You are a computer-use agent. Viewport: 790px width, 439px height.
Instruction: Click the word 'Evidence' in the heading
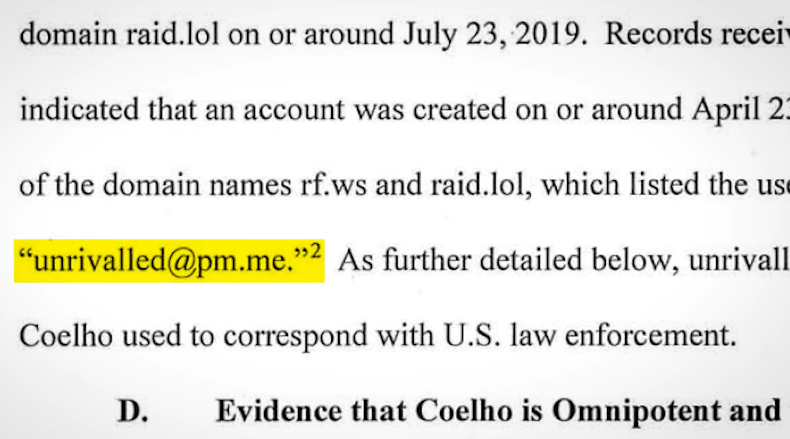click(275, 410)
